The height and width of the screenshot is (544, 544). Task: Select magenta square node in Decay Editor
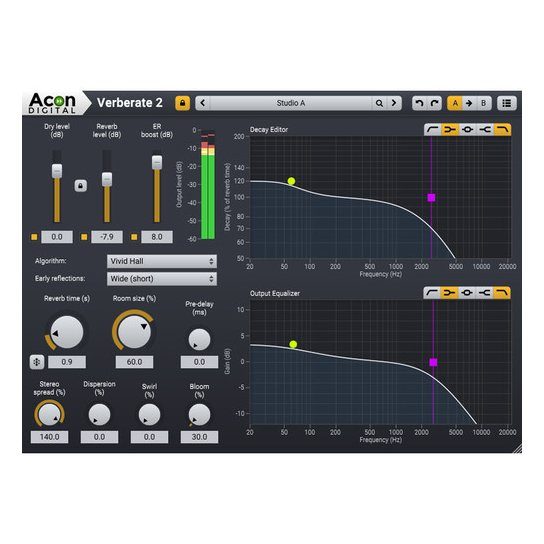[431, 198]
